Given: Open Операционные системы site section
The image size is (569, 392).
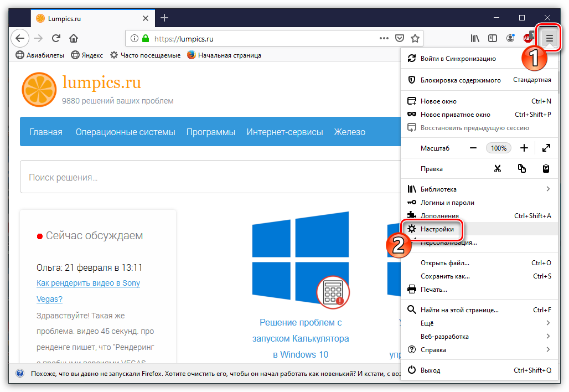Looking at the screenshot, I should [x=125, y=132].
